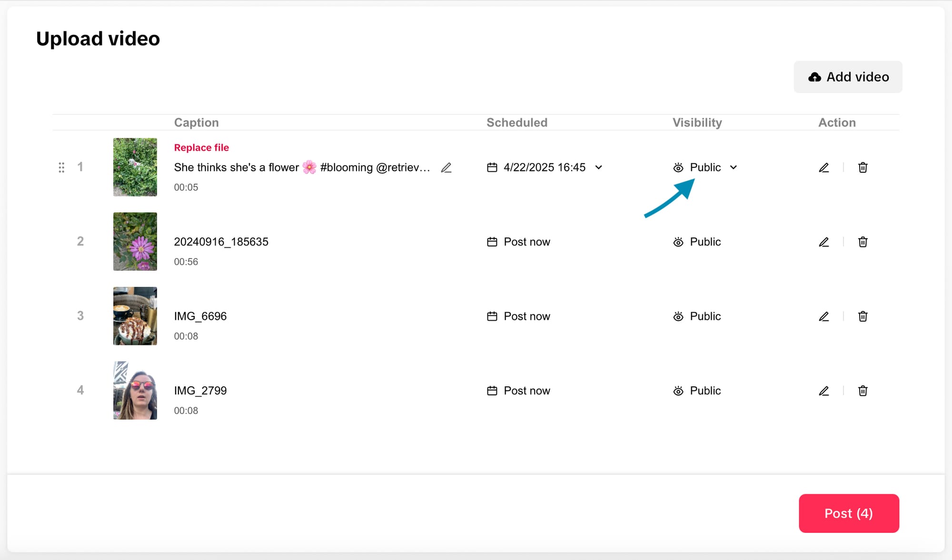
Task: Click the Scheduled column header
Action: pos(517,123)
